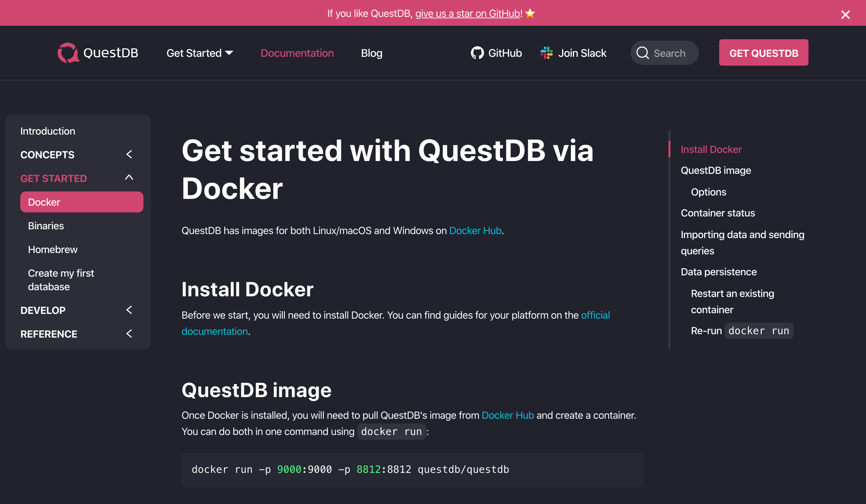Open the Documentation nav item
Screen dimensions: 866x504
(297, 53)
